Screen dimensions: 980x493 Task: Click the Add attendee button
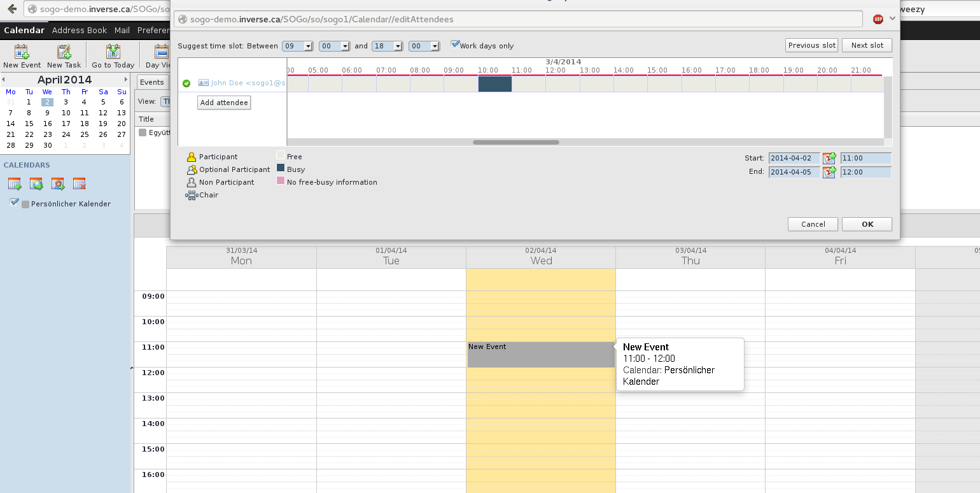pyautogui.click(x=224, y=103)
